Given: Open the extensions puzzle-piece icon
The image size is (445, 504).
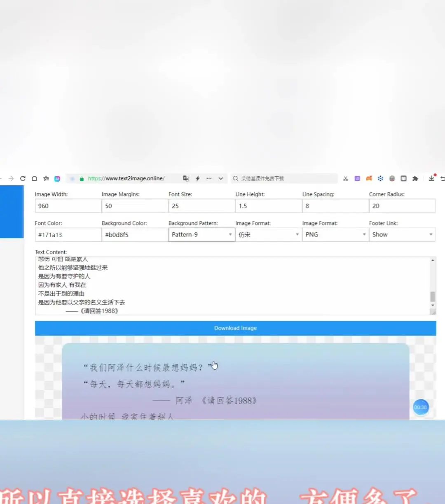Looking at the screenshot, I should tap(416, 178).
